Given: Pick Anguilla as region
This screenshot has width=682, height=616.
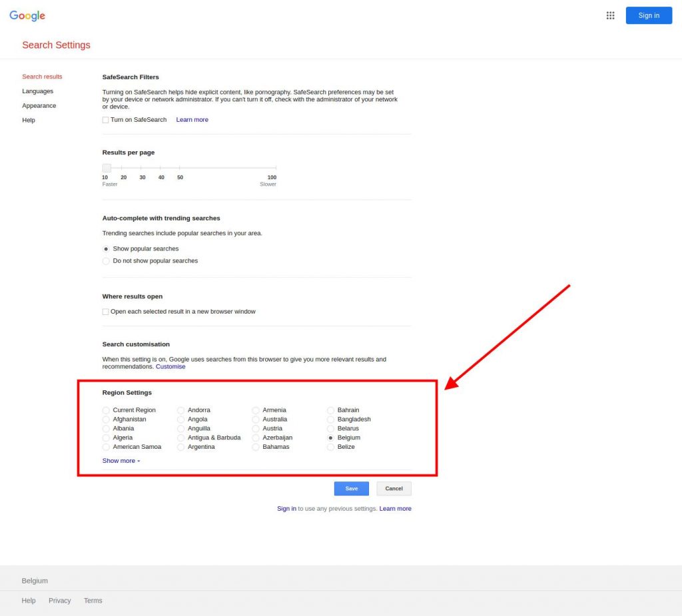Looking at the screenshot, I should pyautogui.click(x=180, y=428).
